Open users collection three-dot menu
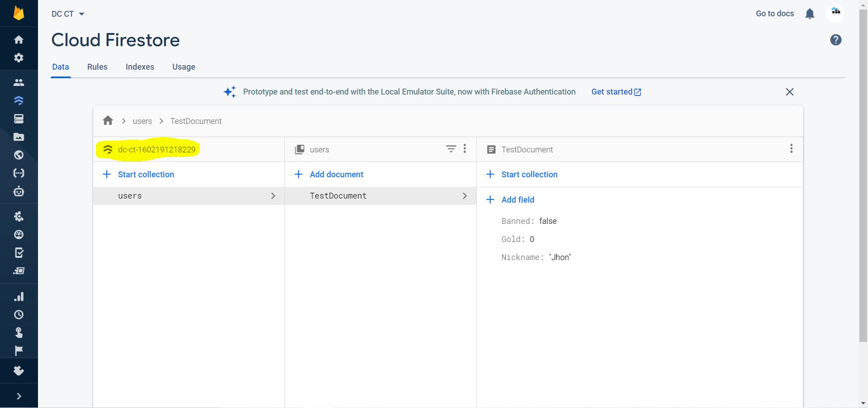 click(465, 149)
